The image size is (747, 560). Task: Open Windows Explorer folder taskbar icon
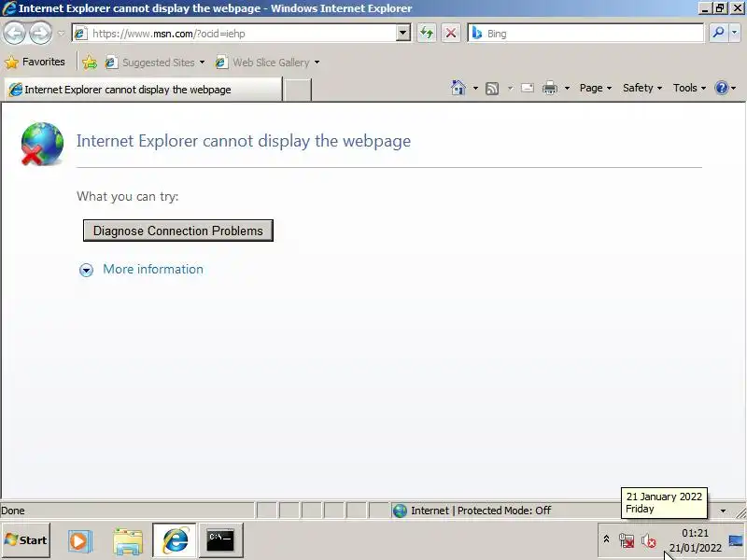tap(128, 541)
